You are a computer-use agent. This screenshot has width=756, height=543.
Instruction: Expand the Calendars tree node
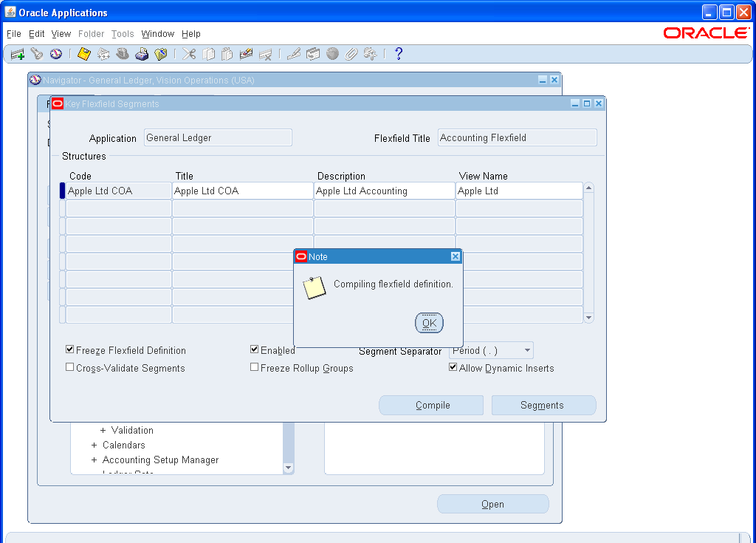[x=94, y=445]
